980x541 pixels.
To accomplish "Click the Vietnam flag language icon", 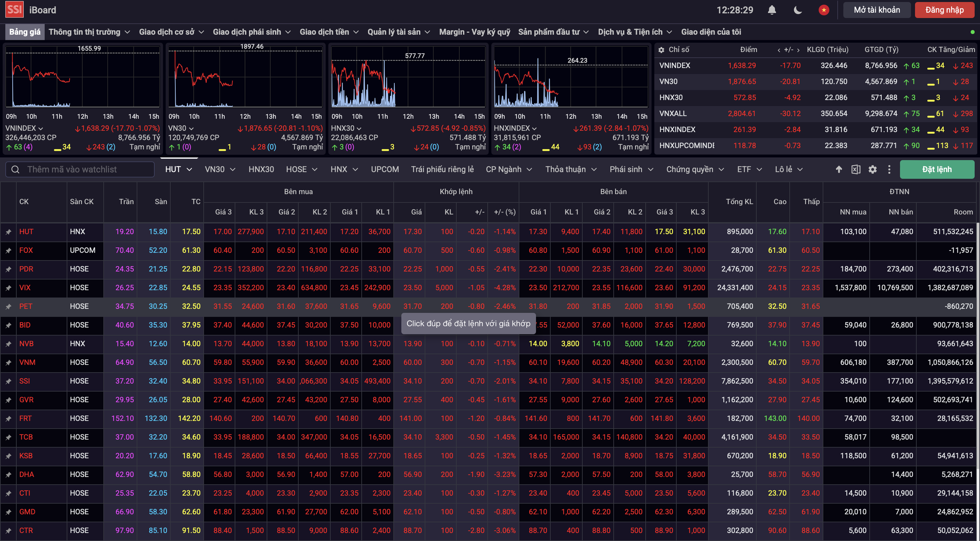I will tap(824, 10).
